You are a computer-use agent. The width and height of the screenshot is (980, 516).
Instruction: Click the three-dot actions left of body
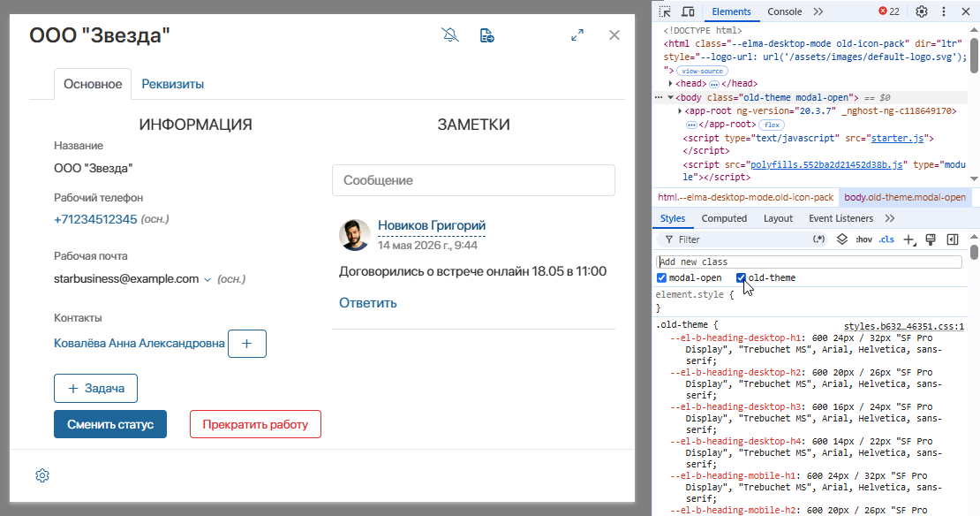click(x=659, y=97)
